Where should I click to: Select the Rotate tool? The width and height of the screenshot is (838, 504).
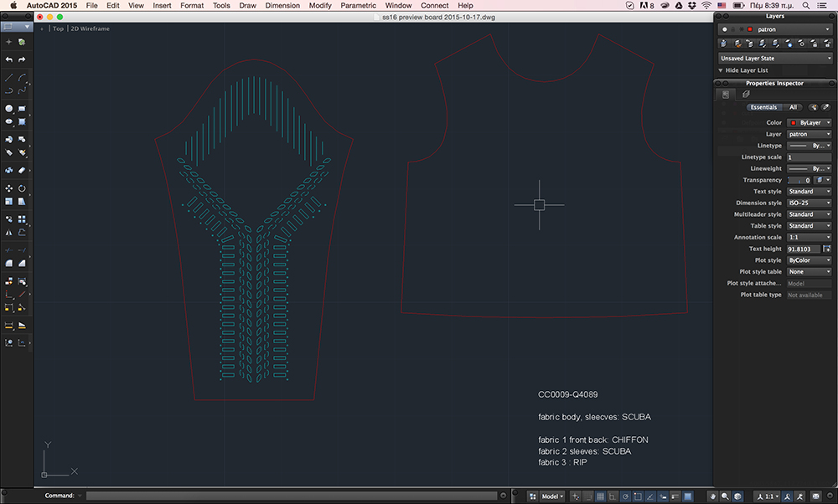pos(22,188)
